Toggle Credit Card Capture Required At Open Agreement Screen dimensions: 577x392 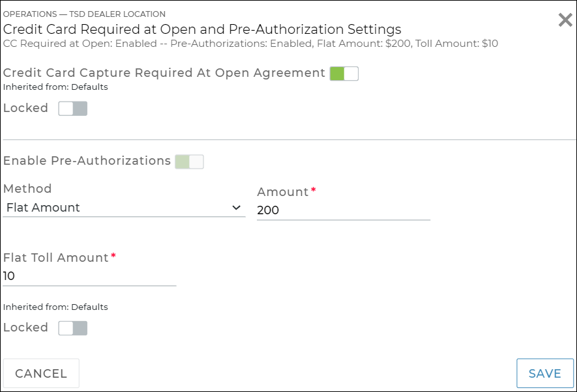(x=344, y=74)
